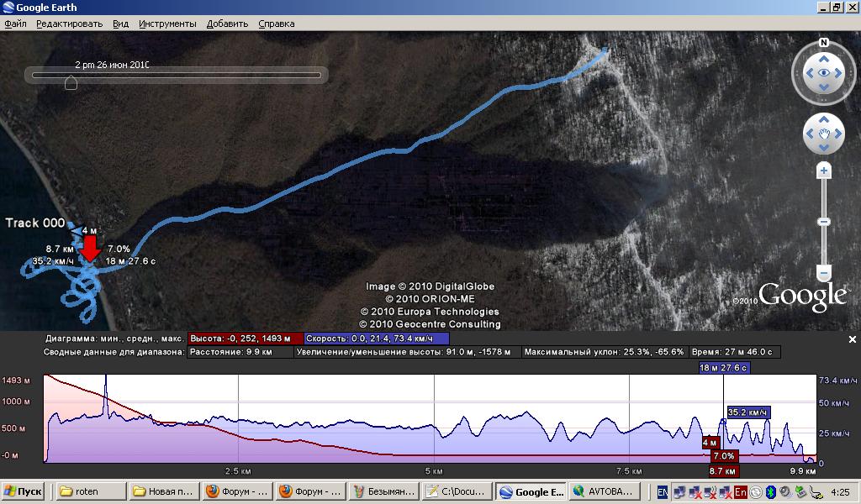Open the volume speaker tray icon
Image resolution: width=861 pixels, height=504 pixels.
pos(785,492)
